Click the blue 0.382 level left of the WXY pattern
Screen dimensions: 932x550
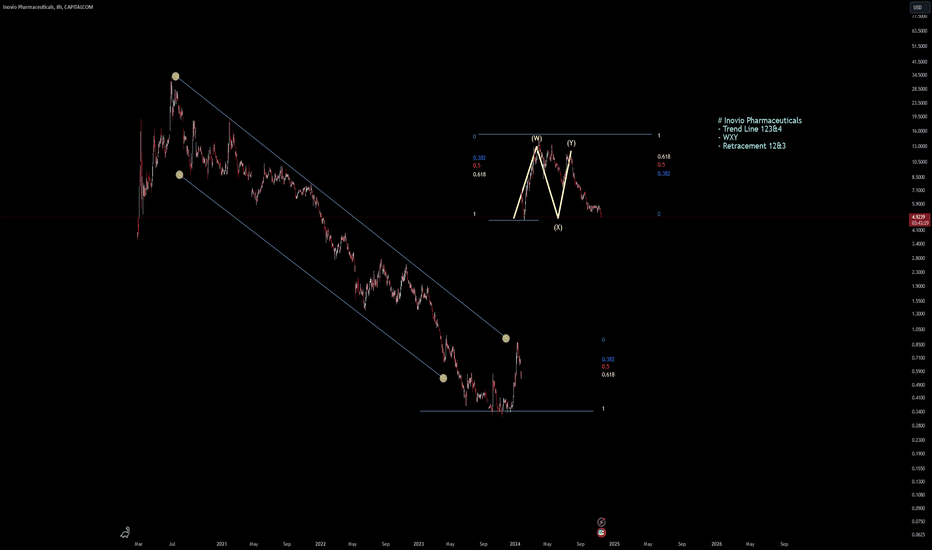point(479,158)
